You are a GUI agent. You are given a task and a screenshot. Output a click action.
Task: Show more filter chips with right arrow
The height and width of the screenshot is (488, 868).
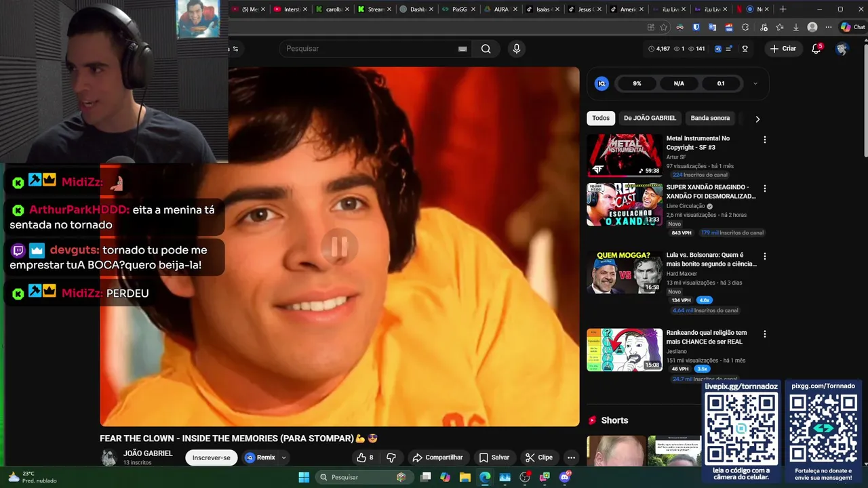[x=757, y=119]
